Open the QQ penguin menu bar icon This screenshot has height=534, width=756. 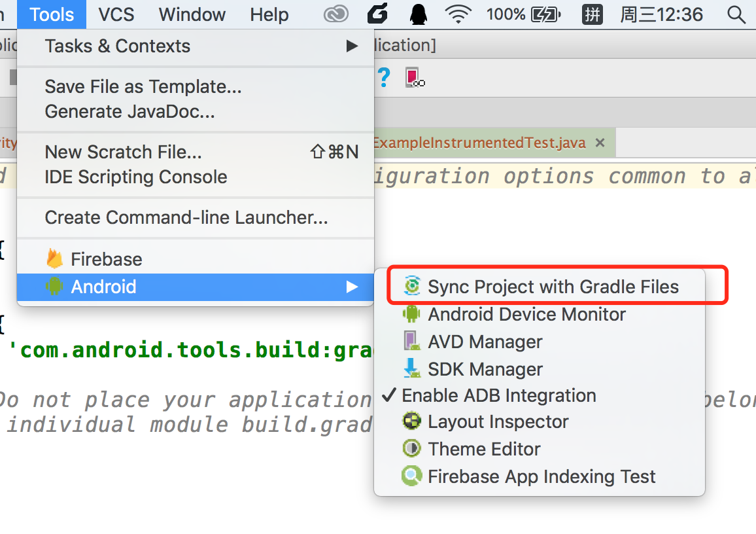418,14
